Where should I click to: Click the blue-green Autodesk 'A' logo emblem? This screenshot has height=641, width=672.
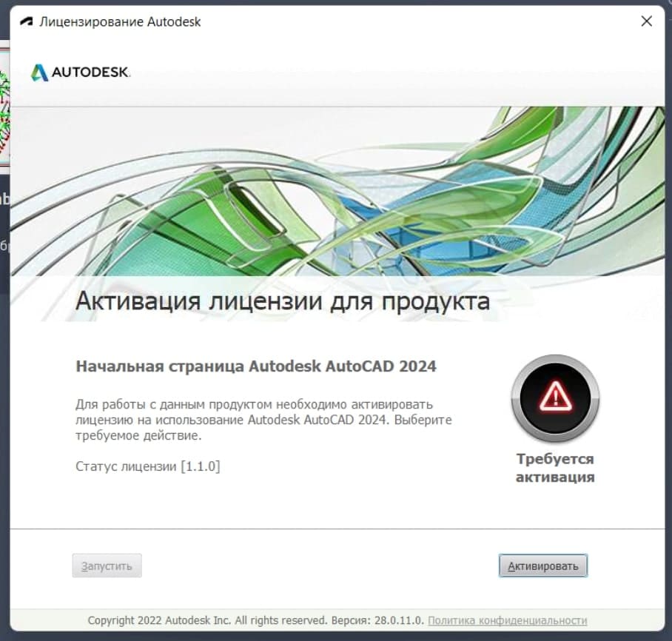[x=39, y=73]
